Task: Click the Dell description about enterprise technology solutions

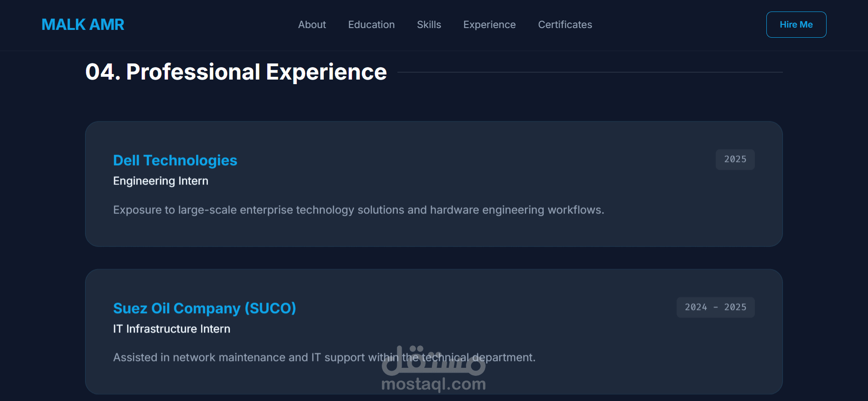Action: coord(359,210)
